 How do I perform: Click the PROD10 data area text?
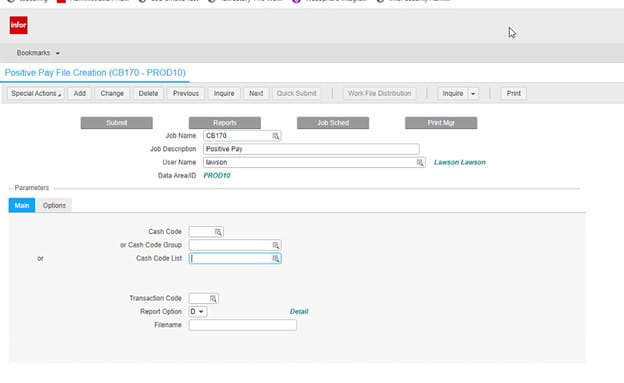pyautogui.click(x=217, y=176)
